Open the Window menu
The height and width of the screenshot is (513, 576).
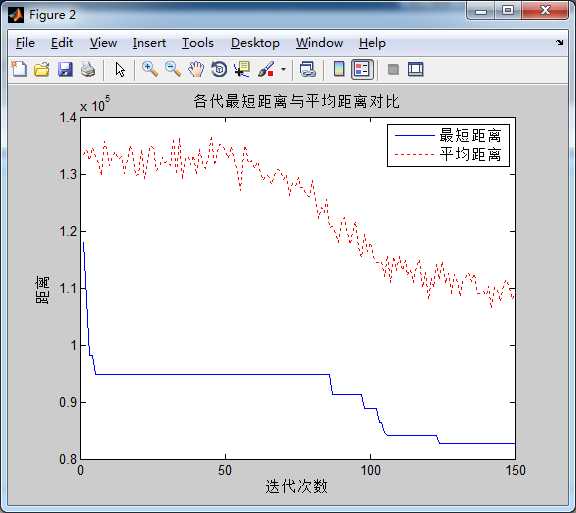click(x=320, y=43)
